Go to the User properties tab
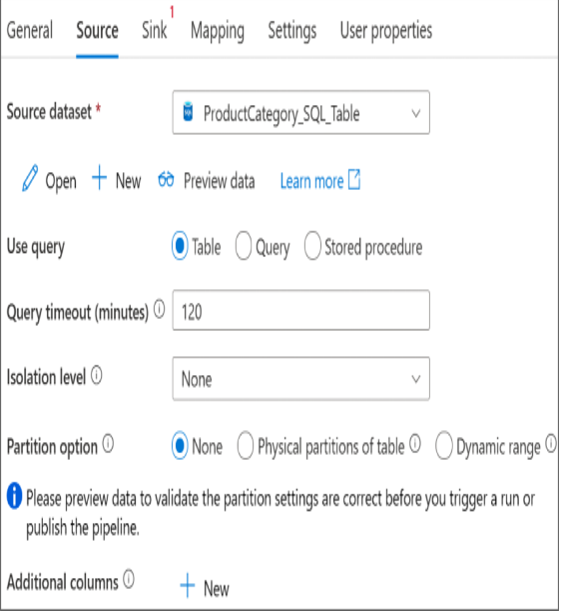This screenshot has height=611, width=561. point(386,30)
